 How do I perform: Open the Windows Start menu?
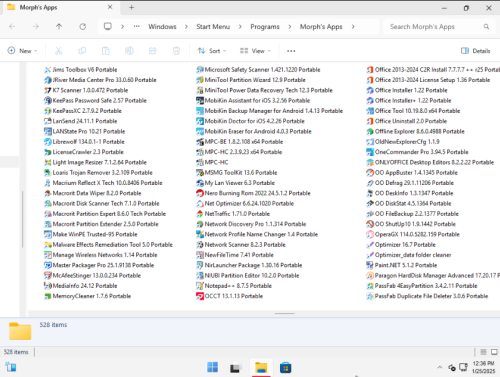212,367
